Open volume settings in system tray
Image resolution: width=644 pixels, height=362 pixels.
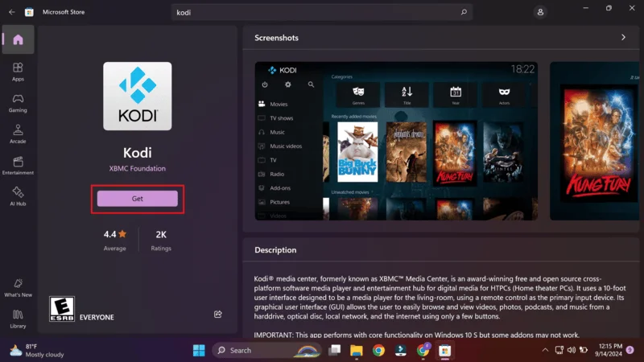click(572, 350)
